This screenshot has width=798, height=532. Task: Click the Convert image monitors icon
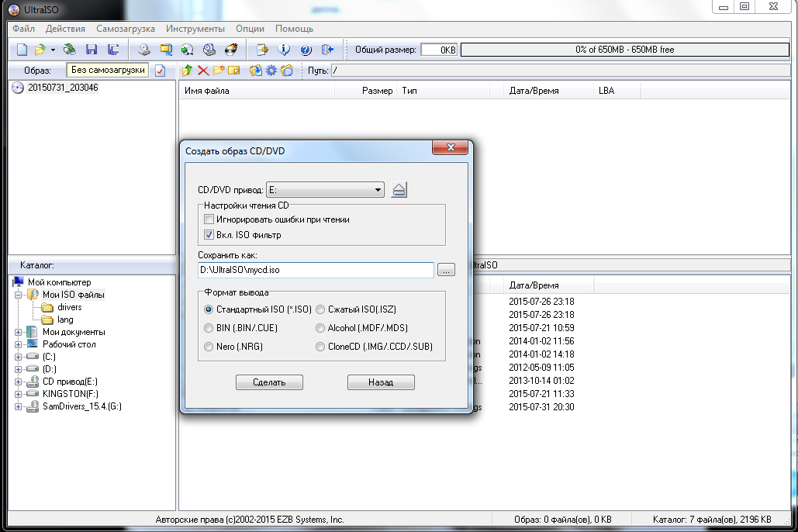point(166,50)
